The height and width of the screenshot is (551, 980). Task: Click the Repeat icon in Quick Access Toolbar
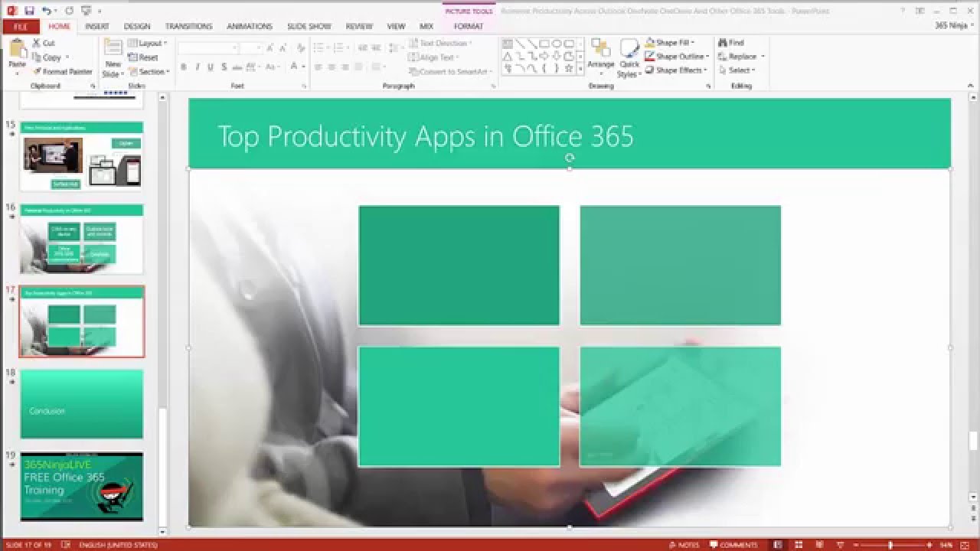tap(69, 11)
